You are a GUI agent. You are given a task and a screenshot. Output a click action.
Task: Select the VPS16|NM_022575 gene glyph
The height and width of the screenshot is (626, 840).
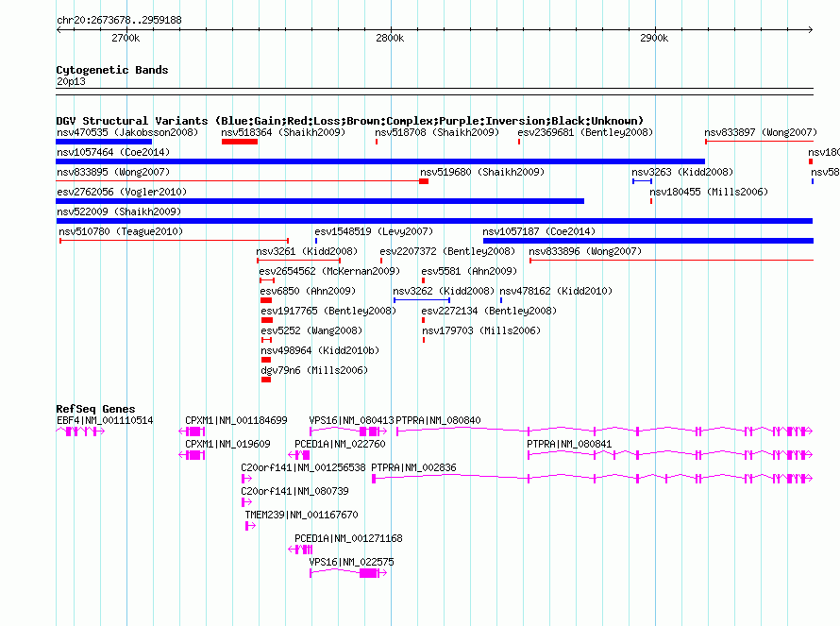tap(348, 573)
